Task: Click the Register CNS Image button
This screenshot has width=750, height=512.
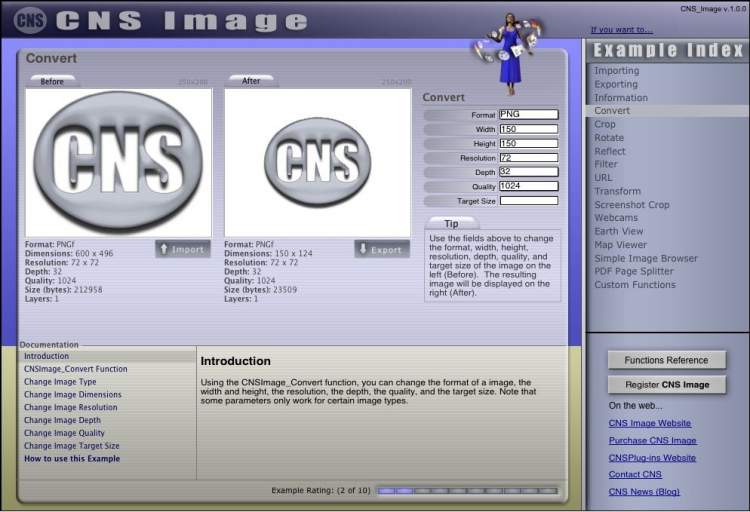Action: pos(667,385)
